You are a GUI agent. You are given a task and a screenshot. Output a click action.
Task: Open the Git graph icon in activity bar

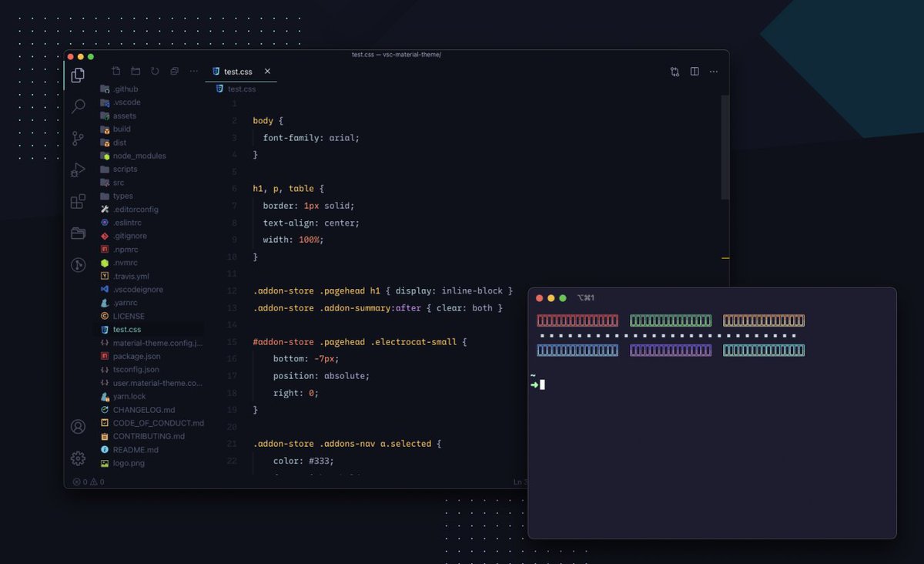point(78,265)
